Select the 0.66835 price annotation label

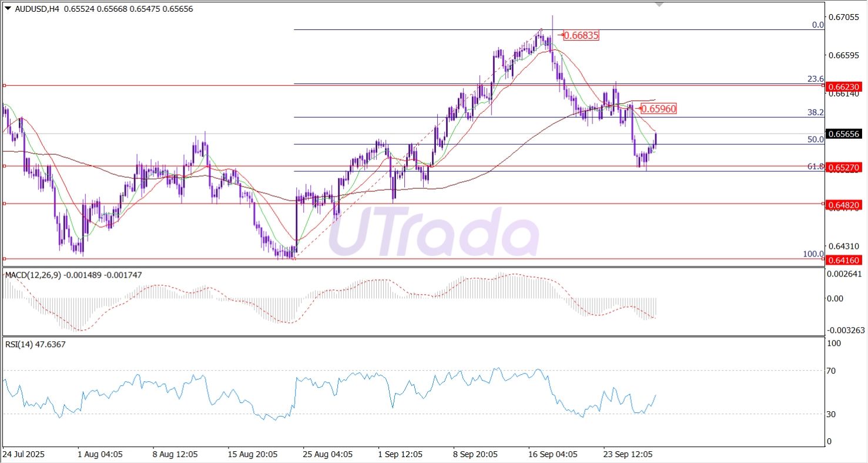(581, 35)
